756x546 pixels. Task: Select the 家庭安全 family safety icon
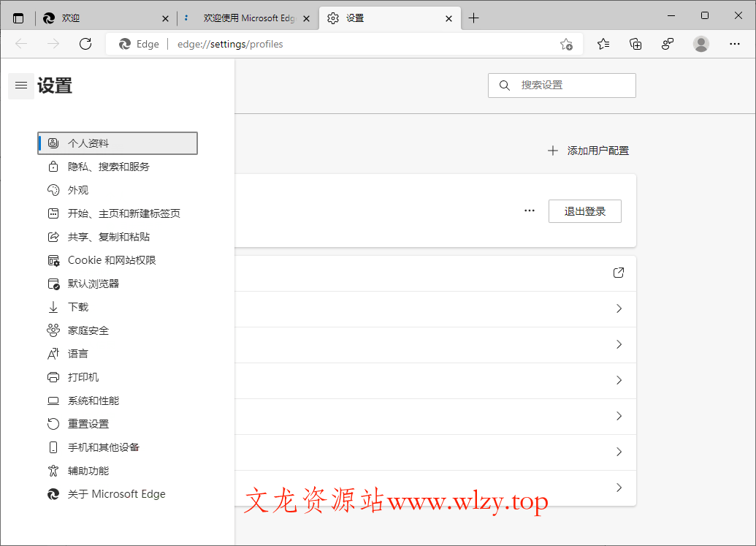(x=53, y=330)
